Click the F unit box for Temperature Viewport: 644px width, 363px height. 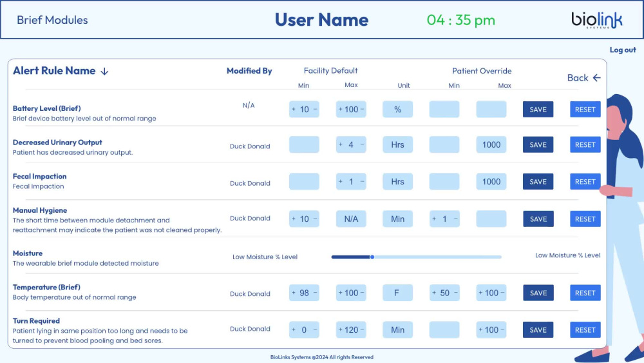tap(397, 293)
